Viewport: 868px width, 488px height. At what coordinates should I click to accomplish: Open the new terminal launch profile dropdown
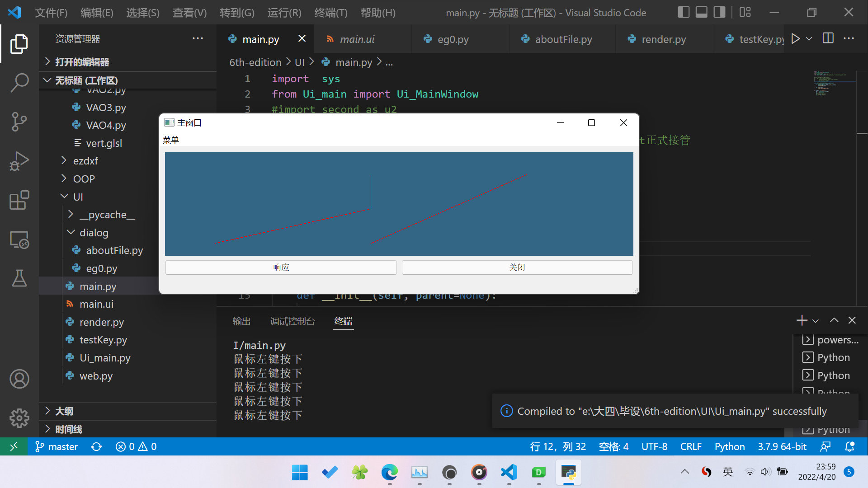[x=816, y=321]
